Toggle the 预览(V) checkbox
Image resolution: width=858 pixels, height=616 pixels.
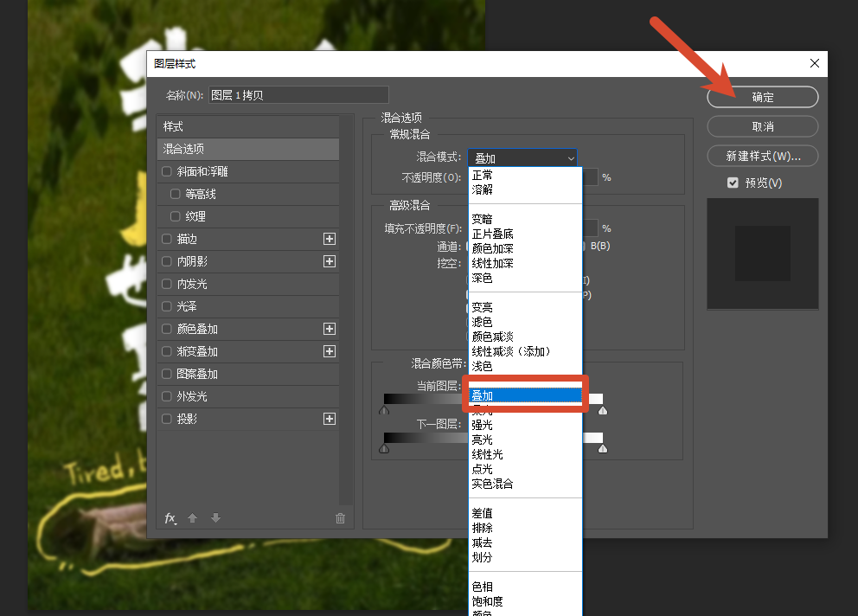733,183
